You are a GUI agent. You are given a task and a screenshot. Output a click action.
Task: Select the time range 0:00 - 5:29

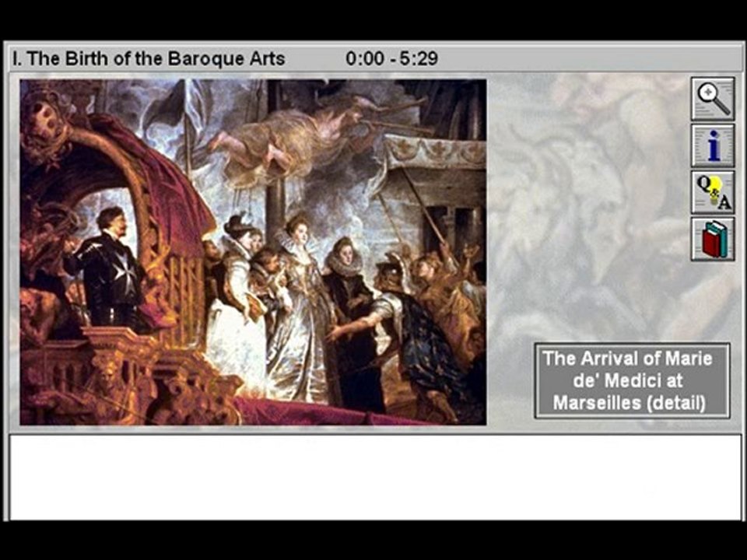tap(391, 58)
